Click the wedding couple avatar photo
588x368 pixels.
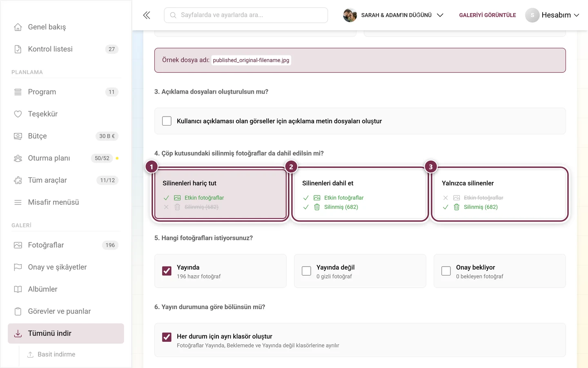tap(350, 15)
